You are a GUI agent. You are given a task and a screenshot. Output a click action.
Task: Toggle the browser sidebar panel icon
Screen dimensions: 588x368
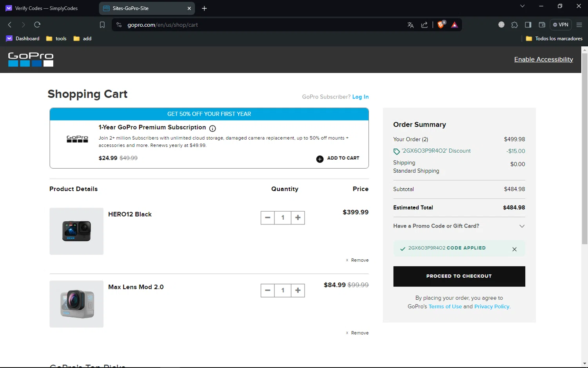(x=528, y=25)
